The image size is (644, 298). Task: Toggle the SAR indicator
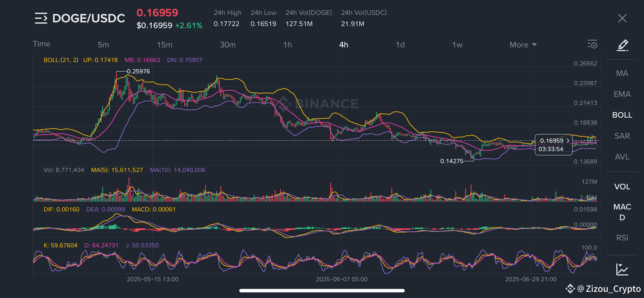pos(622,136)
